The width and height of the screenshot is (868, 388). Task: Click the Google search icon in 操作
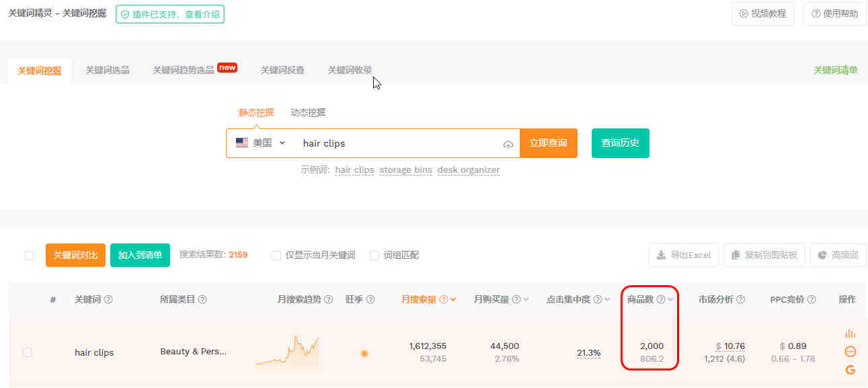(851, 370)
